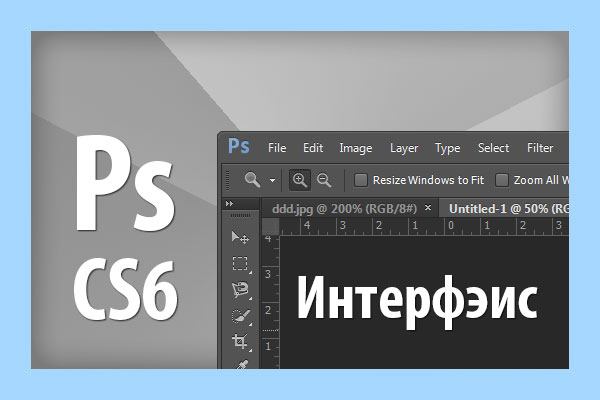Select the Crop tool
This screenshot has width=600, height=400.
(x=240, y=341)
